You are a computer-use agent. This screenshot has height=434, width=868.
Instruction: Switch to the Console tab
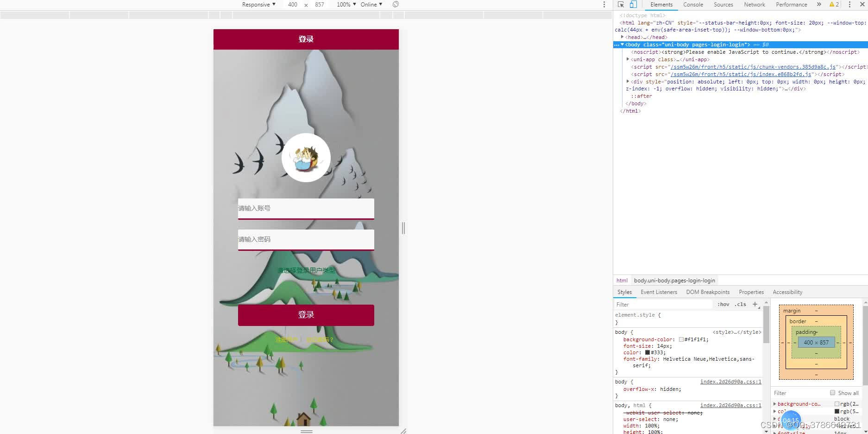tap(693, 5)
